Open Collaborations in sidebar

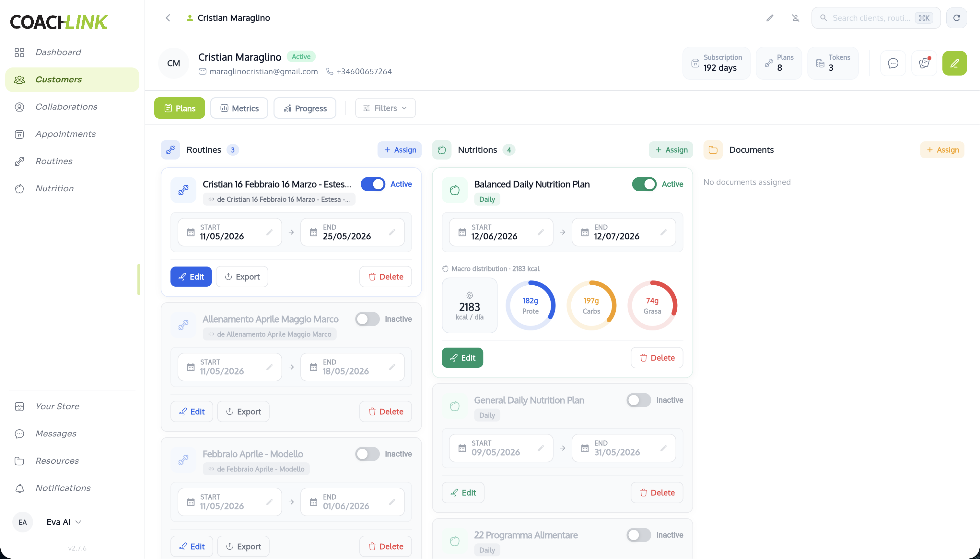pyautogui.click(x=72, y=107)
